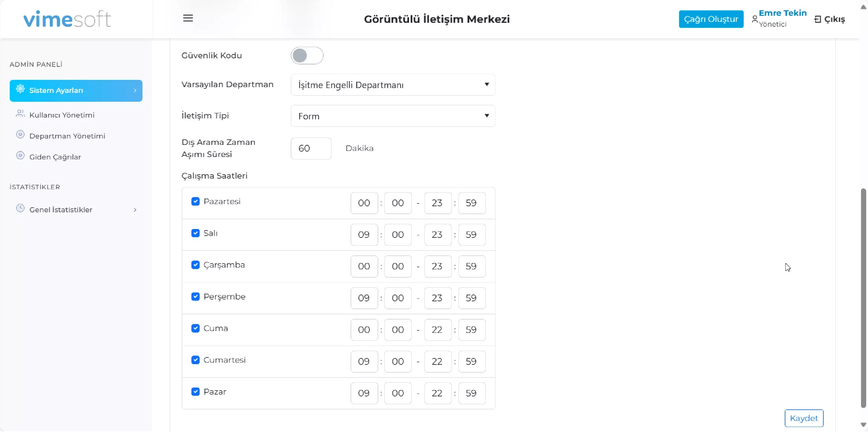Uncheck the Cuma checkbox
This screenshot has width=868, height=434.
pos(195,329)
